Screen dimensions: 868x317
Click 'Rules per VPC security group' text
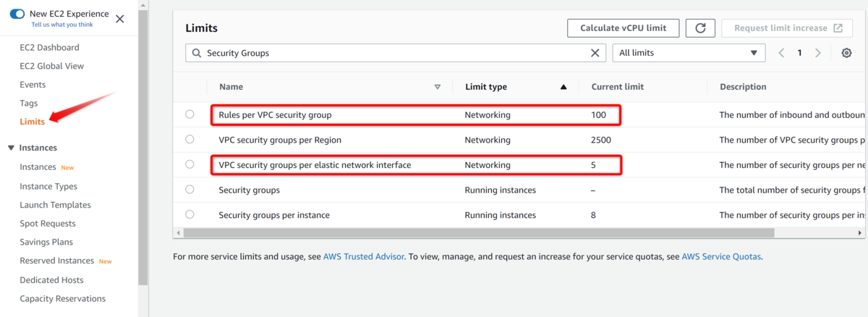[275, 114]
